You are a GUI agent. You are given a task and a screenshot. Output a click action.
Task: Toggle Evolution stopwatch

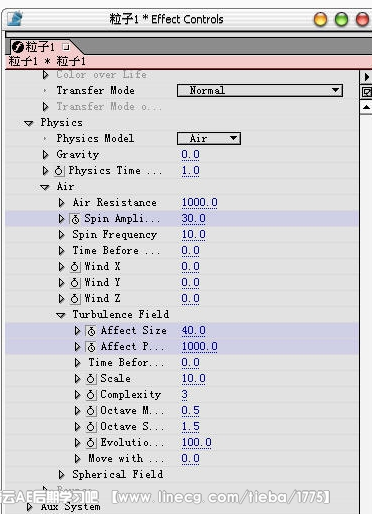coord(91,443)
